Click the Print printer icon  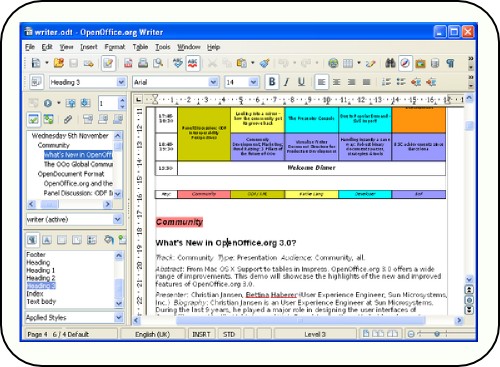143,63
